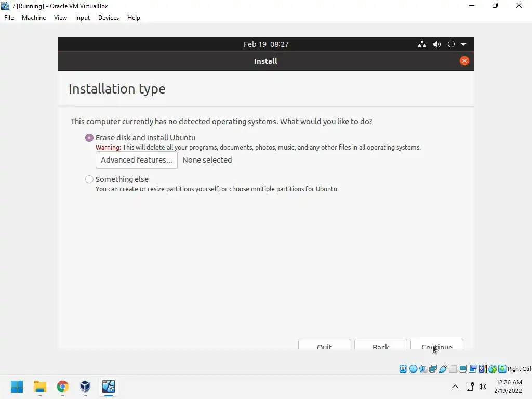This screenshot has height=399, width=532.
Task: Click the Windows network tray icon
Action: pyautogui.click(x=470, y=387)
